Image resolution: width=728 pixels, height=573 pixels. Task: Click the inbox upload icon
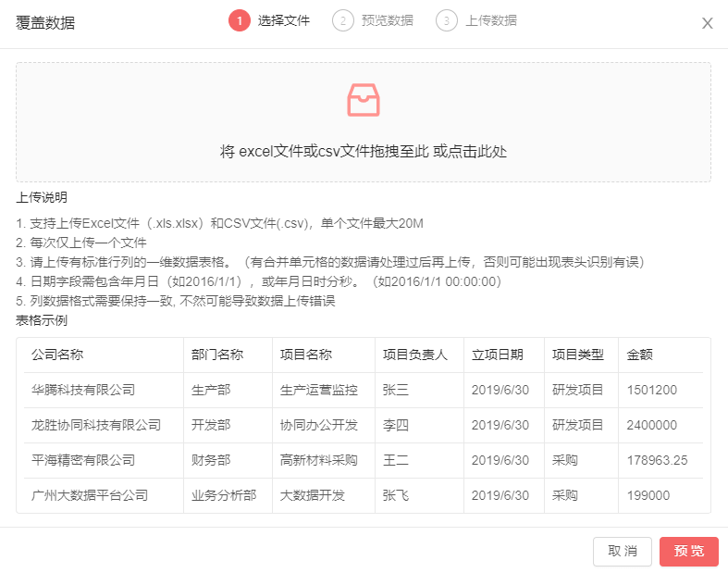tap(363, 100)
